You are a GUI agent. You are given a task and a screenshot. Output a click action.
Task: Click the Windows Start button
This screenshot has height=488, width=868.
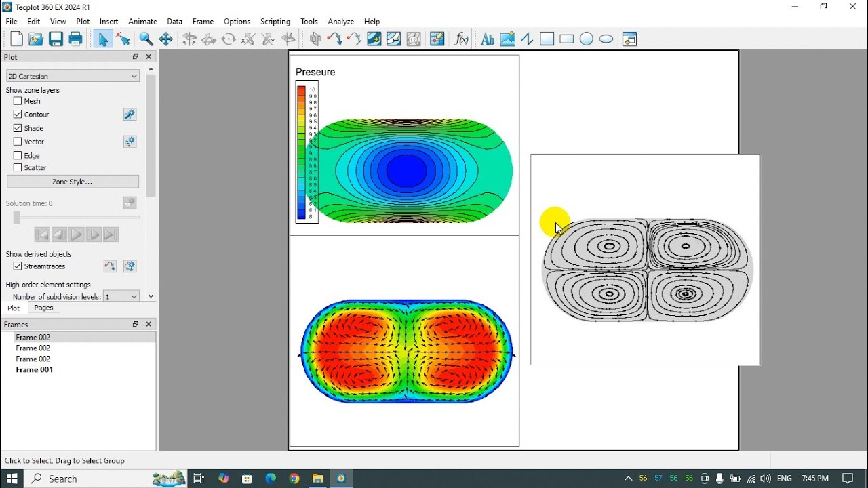pyautogui.click(x=12, y=479)
